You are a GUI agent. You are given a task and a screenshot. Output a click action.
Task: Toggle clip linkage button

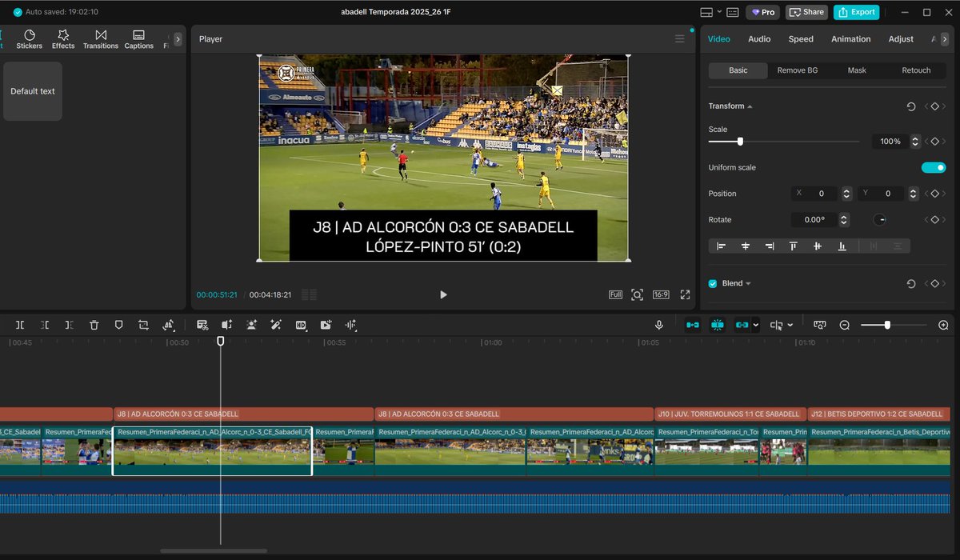coord(742,325)
